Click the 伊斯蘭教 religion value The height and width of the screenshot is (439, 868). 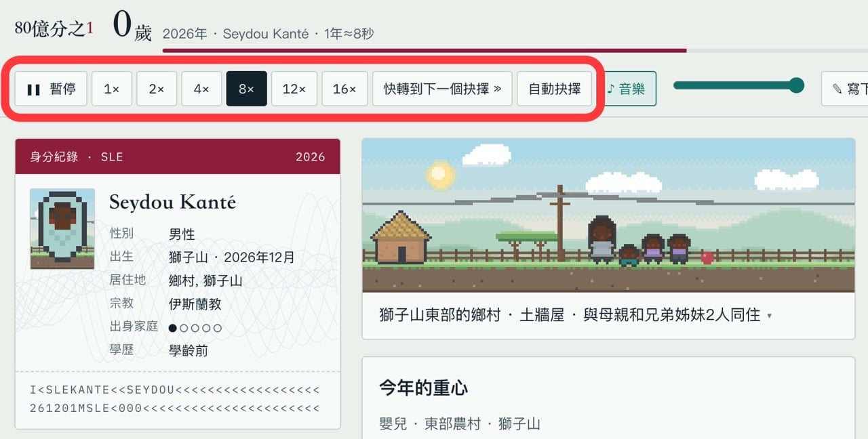tap(195, 304)
